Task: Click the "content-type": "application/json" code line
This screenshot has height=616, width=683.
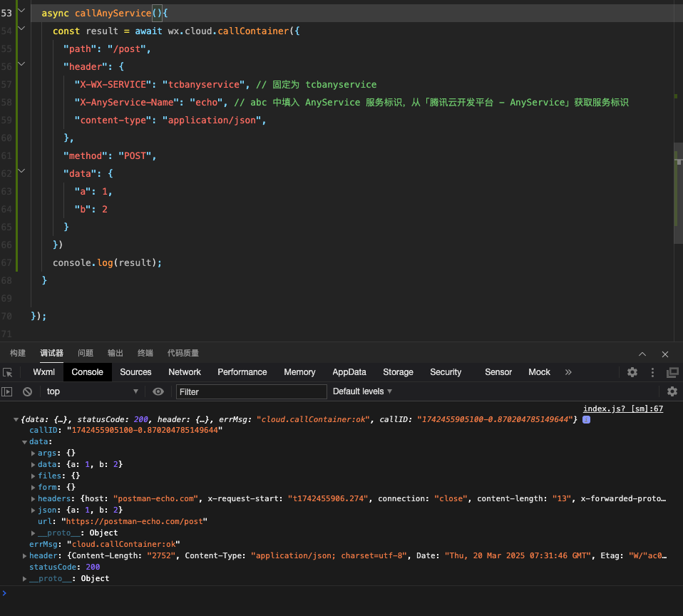Action: (170, 120)
